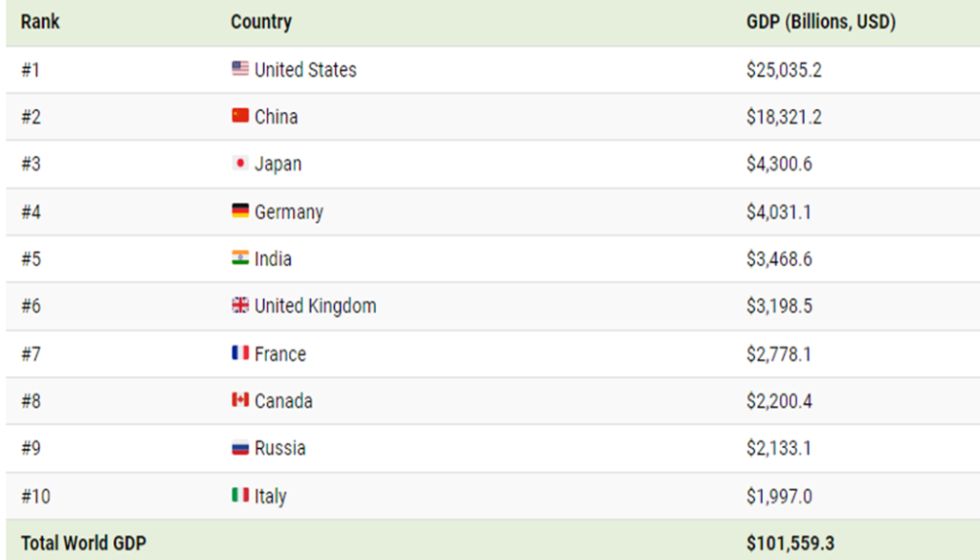The width and height of the screenshot is (980, 560).
Task: Click the Total World GDP label
Action: (84, 543)
